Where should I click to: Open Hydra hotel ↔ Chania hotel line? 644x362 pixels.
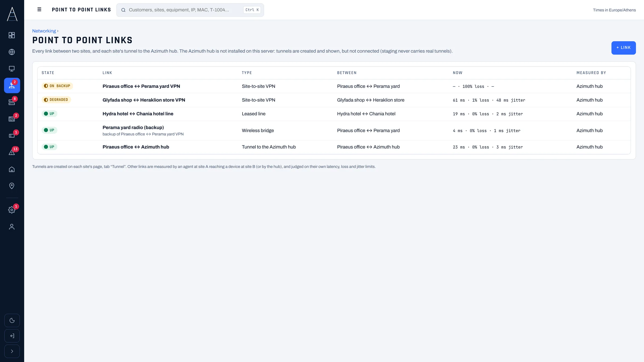(138, 114)
